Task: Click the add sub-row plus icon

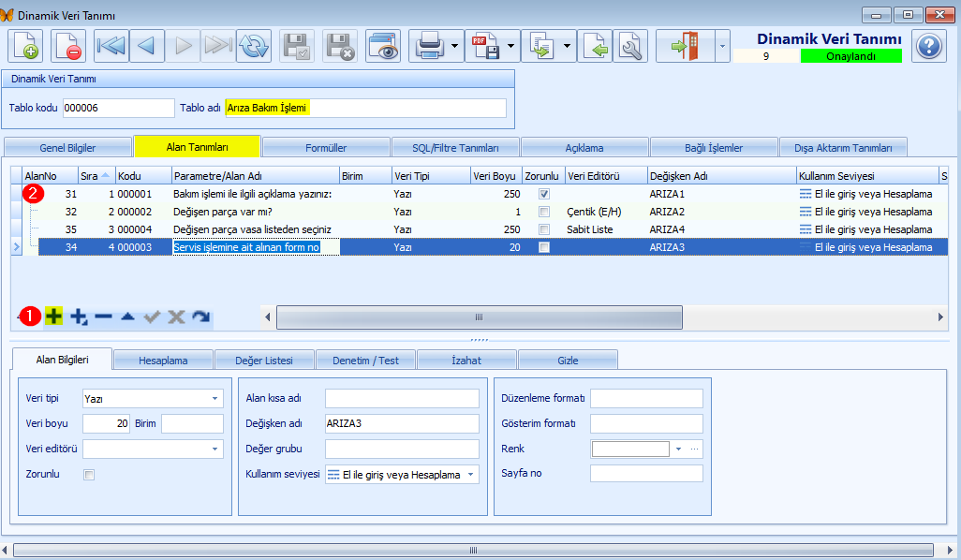Action: pyautogui.click(x=79, y=317)
